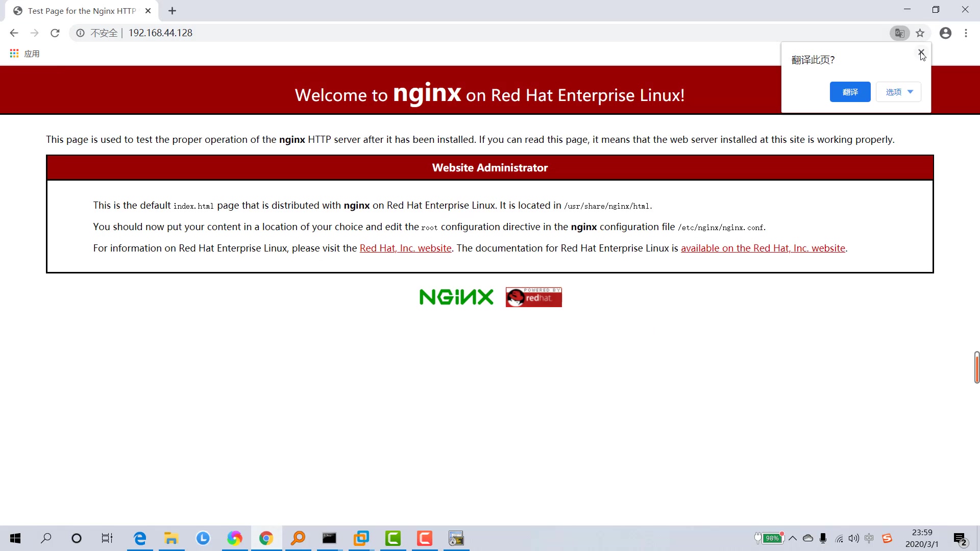Click the Edge translation icon in address bar
980x551 pixels.
pos(900,33)
